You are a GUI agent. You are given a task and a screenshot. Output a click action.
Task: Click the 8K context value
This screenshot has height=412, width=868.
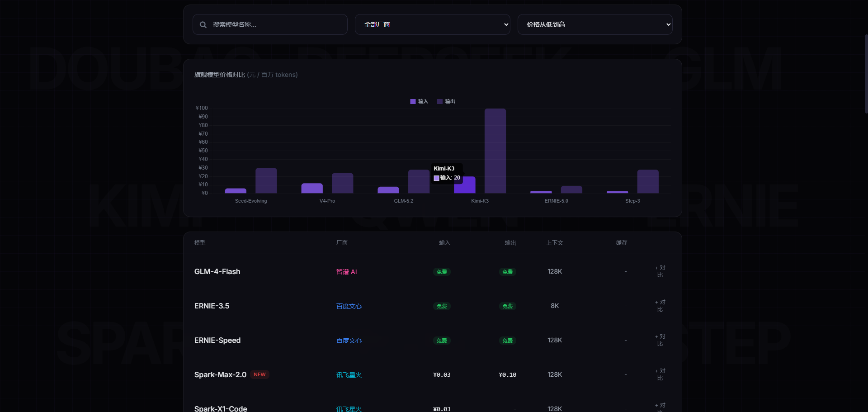[555, 306]
